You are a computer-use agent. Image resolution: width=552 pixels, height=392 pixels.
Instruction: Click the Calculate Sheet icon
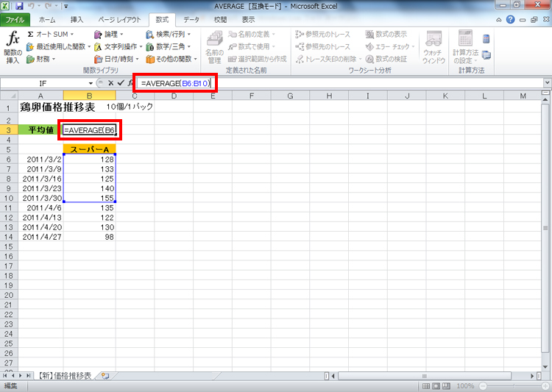pyautogui.click(x=486, y=55)
